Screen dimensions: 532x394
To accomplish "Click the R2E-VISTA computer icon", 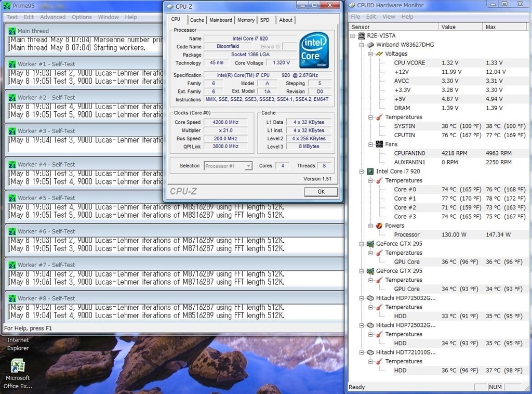I will pyautogui.click(x=362, y=36).
